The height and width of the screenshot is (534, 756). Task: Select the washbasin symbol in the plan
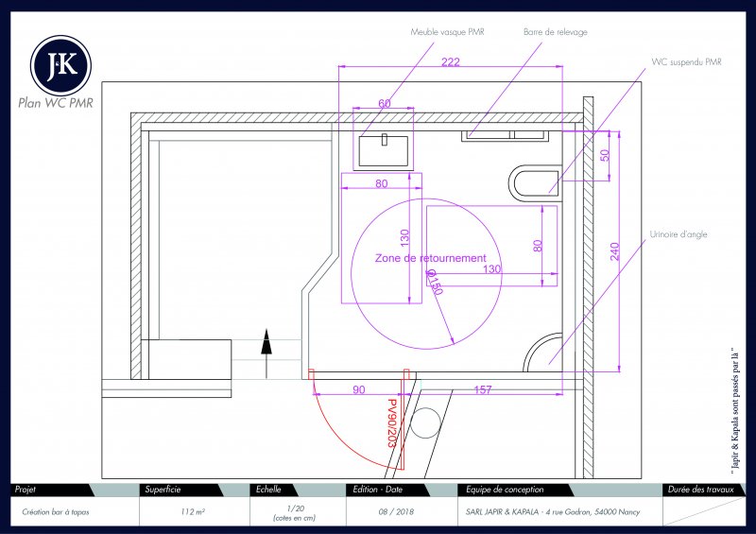(x=384, y=150)
